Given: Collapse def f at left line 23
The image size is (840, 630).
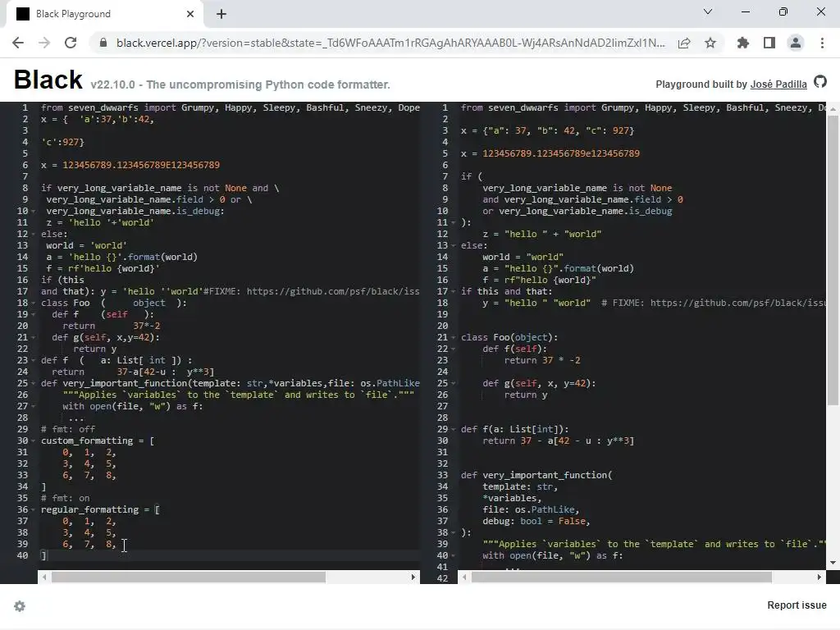Looking at the screenshot, I should tap(33, 361).
